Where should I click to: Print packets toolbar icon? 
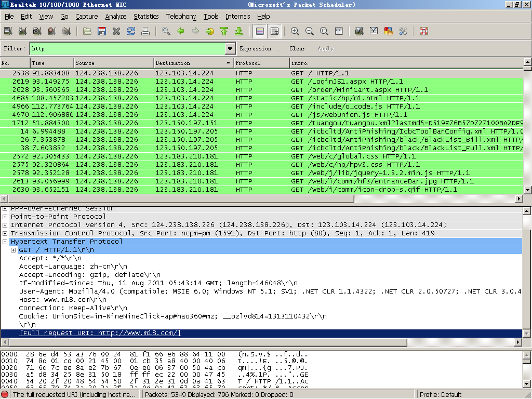tap(145, 31)
